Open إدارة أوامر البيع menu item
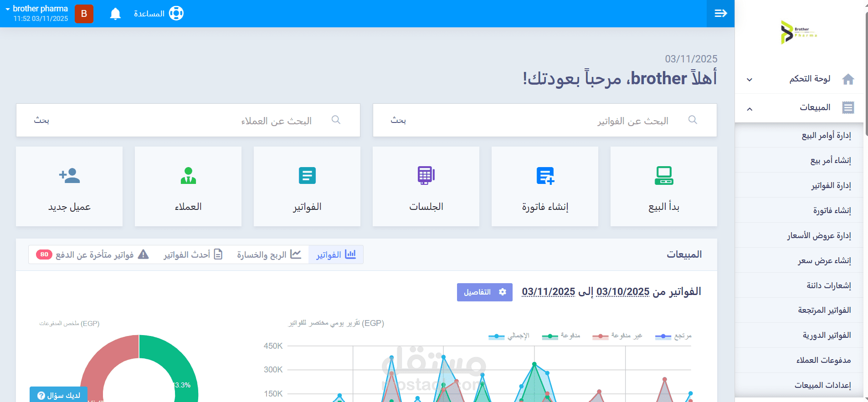Viewport: 868px width, 402px height. pos(799,135)
